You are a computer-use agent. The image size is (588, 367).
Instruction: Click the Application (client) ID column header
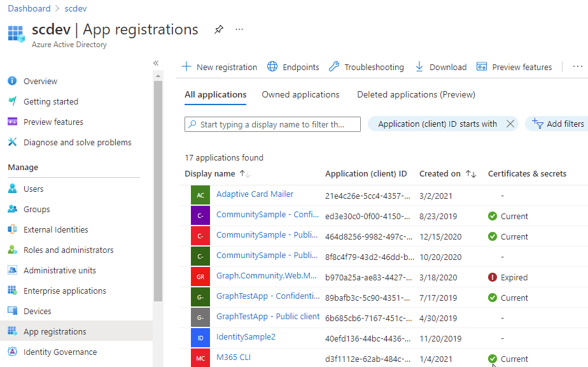point(366,173)
